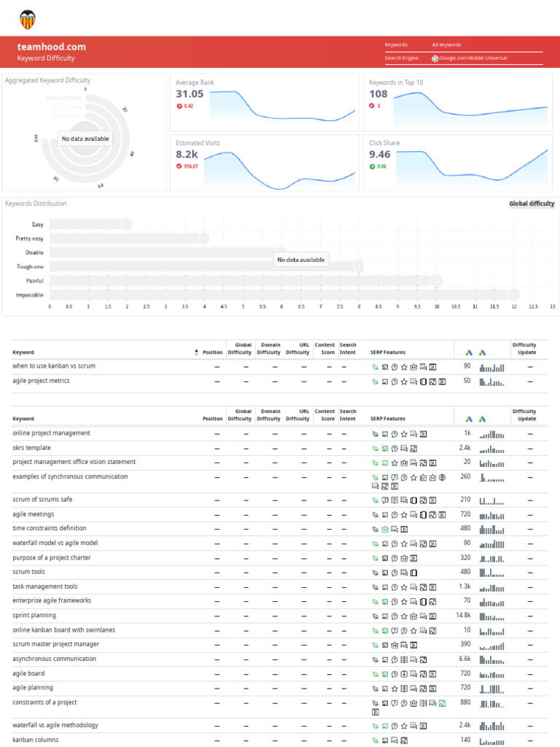The image size is (560, 747).
Task: Click the green local-pack icon in 'time constraints definition' row
Action: point(385,530)
